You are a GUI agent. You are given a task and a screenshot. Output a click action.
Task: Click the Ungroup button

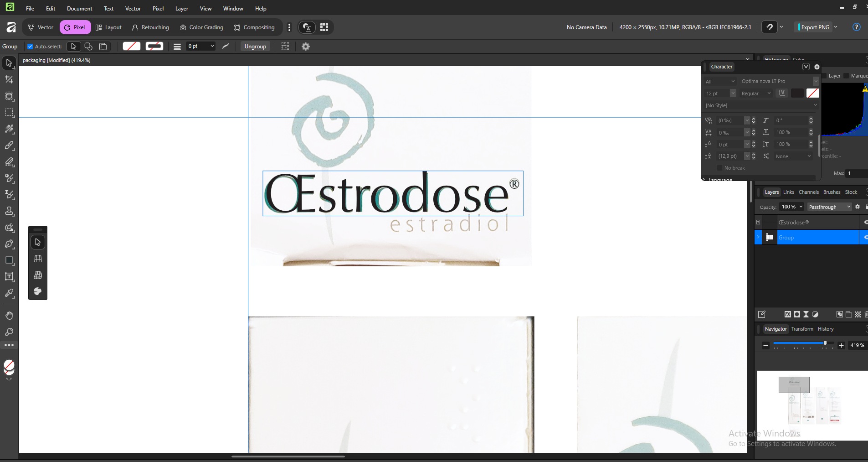(x=255, y=47)
